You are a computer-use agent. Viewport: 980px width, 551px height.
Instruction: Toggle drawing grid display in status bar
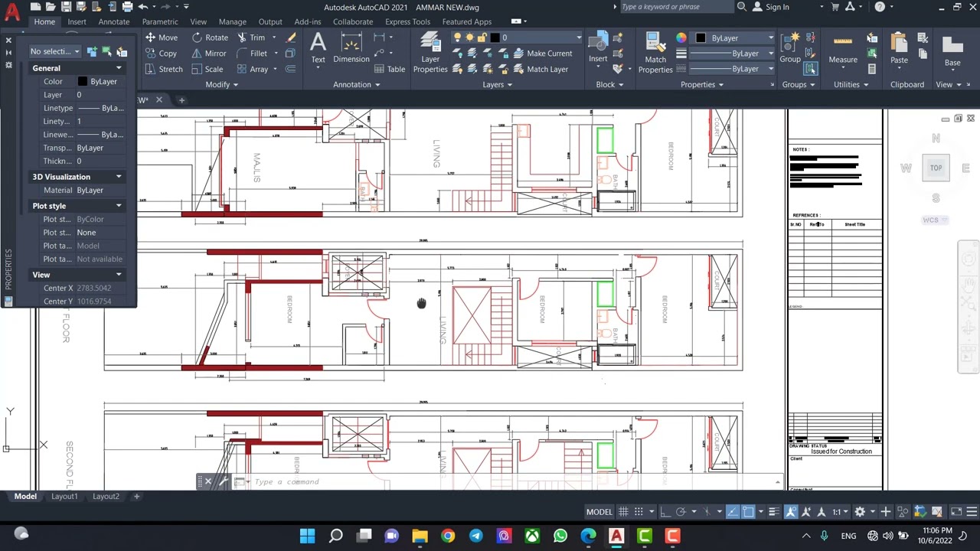tap(624, 512)
